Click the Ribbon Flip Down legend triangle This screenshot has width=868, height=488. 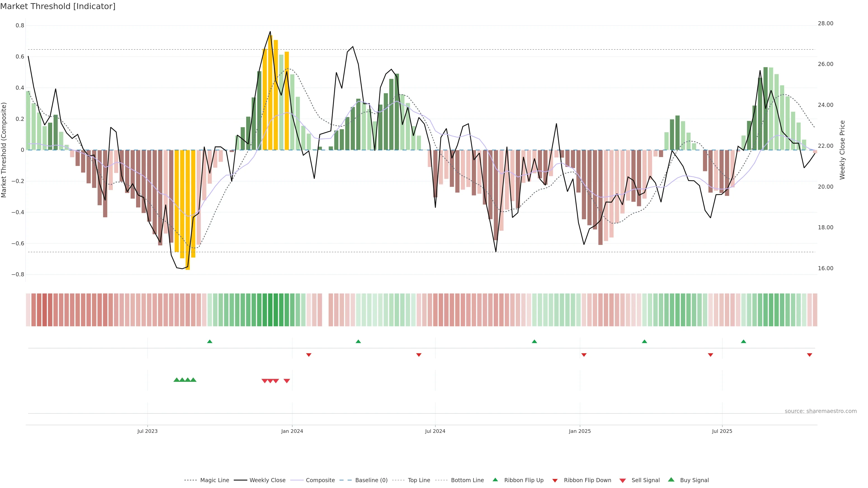[555, 480]
